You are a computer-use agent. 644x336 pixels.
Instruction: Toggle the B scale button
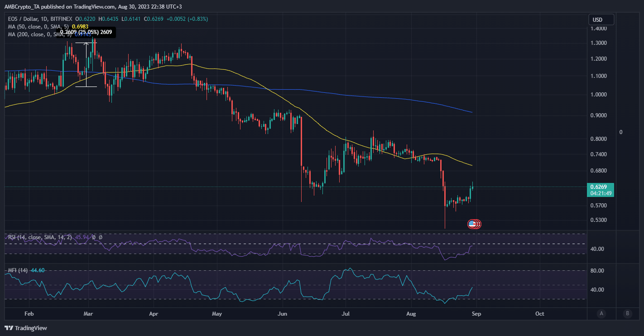coord(627,313)
